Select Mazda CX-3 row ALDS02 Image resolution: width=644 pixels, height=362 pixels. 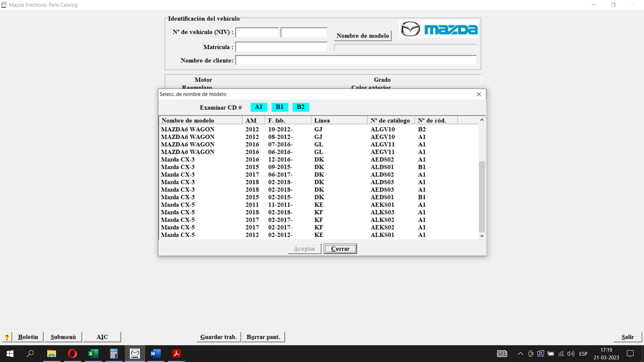click(319, 175)
